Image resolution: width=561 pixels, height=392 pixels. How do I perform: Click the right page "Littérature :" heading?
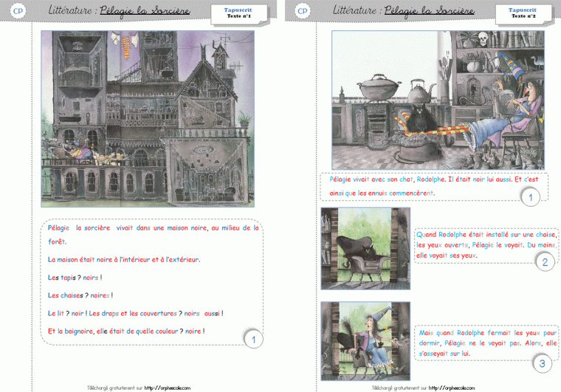[357, 10]
